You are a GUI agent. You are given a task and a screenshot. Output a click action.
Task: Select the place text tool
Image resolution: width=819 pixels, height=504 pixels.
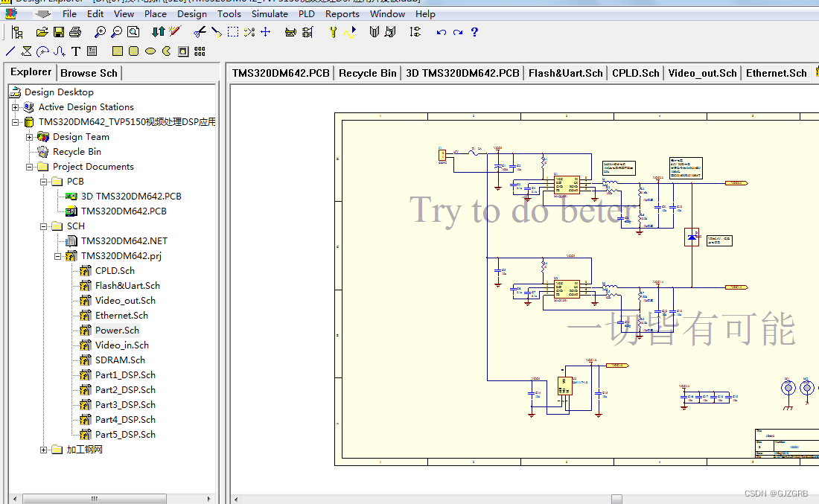click(74, 51)
